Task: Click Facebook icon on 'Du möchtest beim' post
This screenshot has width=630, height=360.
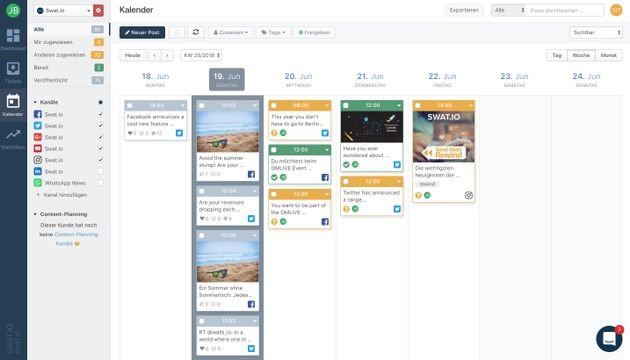Action: point(325,177)
